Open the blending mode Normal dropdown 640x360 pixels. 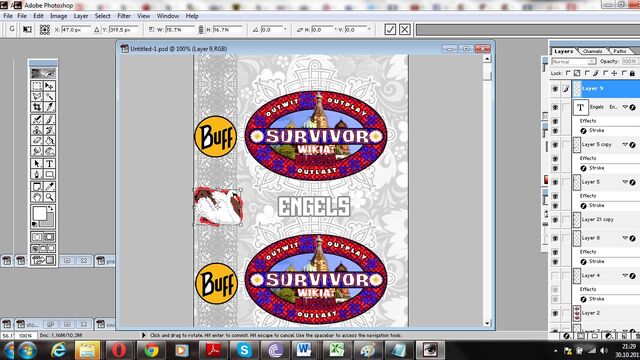click(573, 62)
